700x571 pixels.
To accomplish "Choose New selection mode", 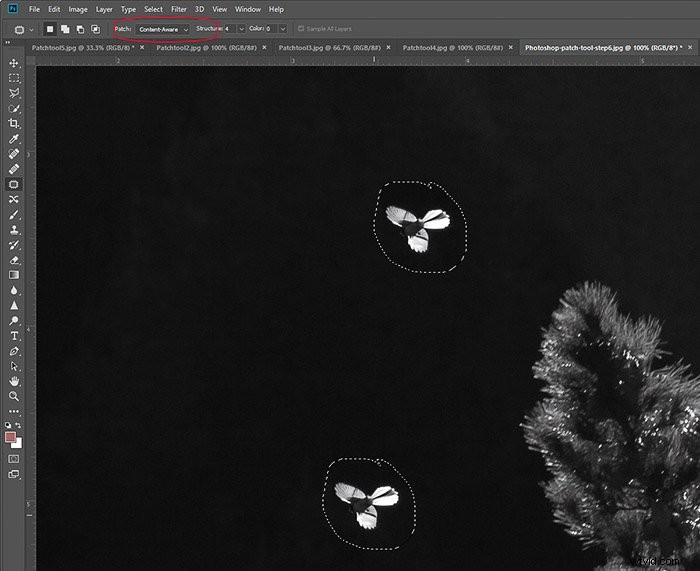I will [x=50, y=29].
